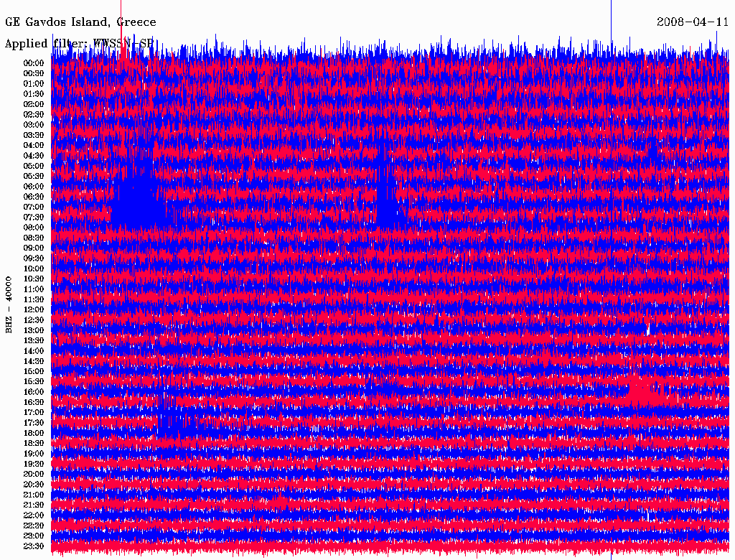Image resolution: width=735 pixels, height=560 pixels.
Task: Click the 13:00 time label
Action: pos(34,331)
